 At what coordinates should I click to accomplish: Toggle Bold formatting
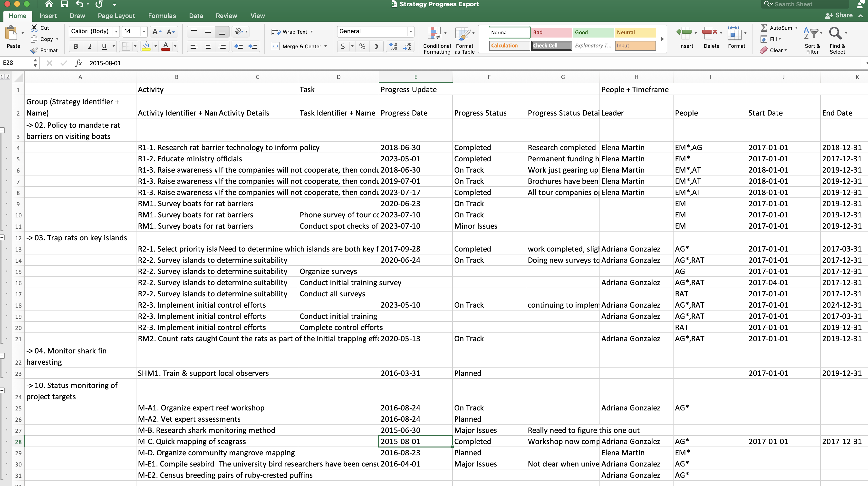(76, 46)
